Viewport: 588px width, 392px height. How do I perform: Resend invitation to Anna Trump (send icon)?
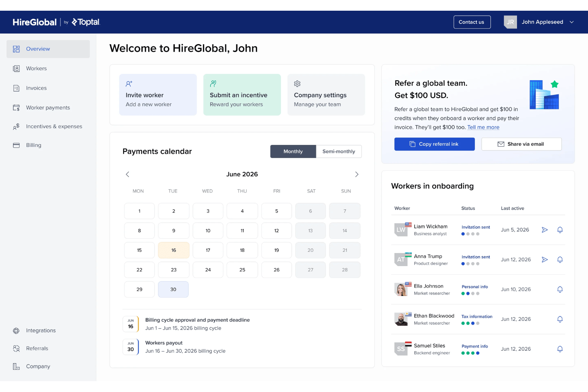click(545, 260)
